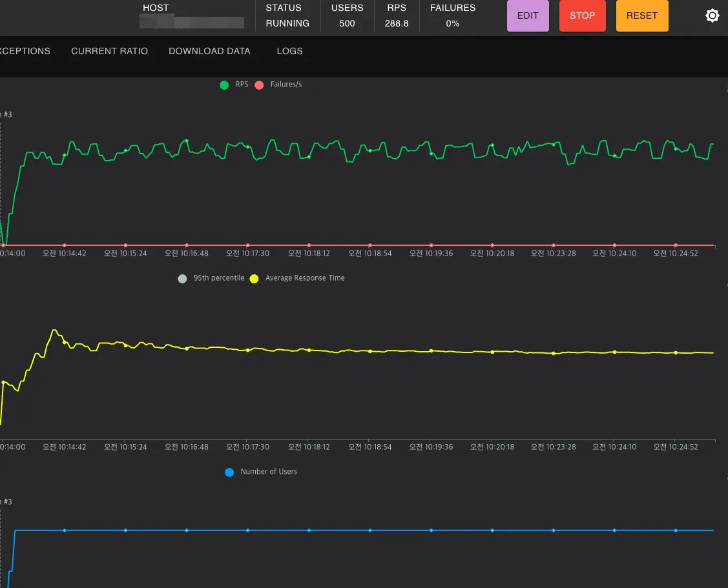Screen dimensions: 728x588
Task: Switch to the Download Data tab
Action: pyautogui.click(x=209, y=51)
